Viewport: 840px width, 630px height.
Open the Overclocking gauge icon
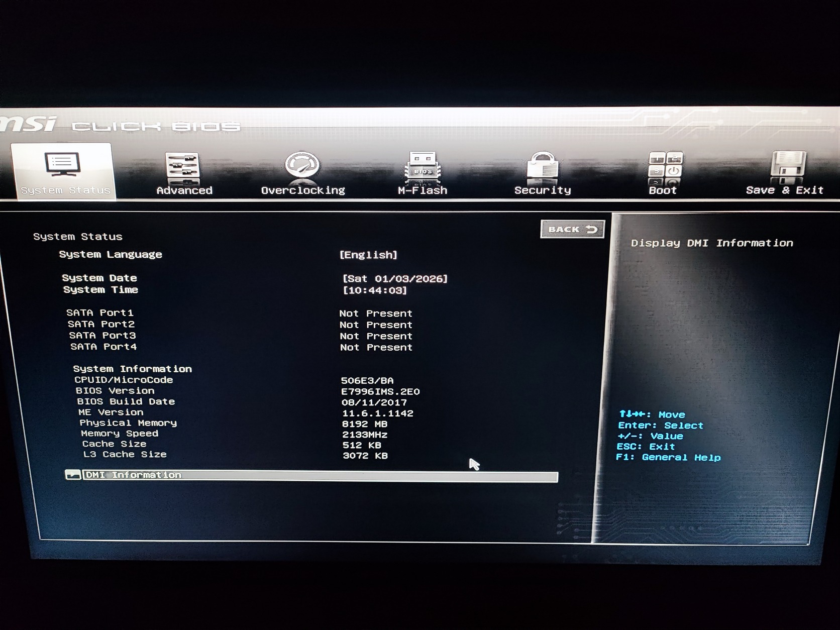pyautogui.click(x=302, y=166)
